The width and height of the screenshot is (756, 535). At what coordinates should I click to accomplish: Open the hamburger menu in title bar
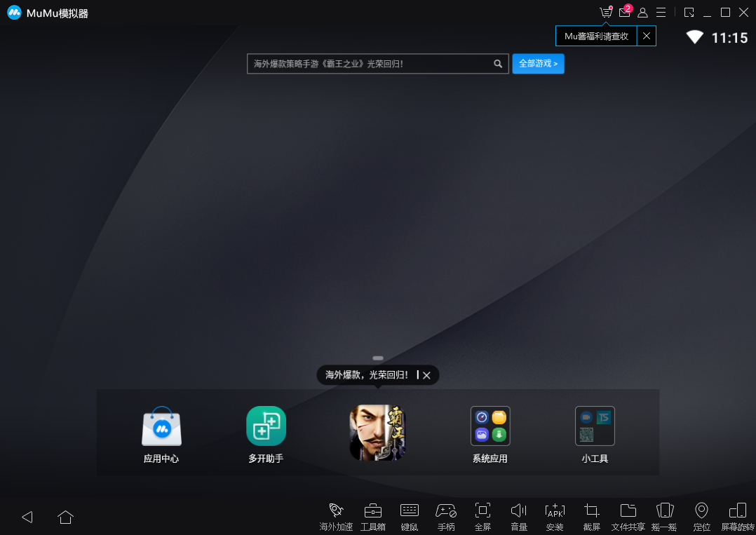click(x=661, y=13)
